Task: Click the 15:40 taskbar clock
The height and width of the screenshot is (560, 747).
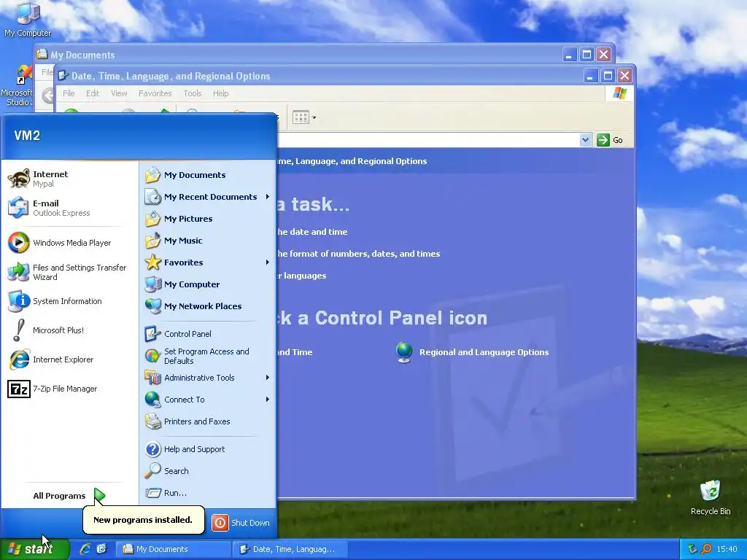Action: tap(727, 549)
